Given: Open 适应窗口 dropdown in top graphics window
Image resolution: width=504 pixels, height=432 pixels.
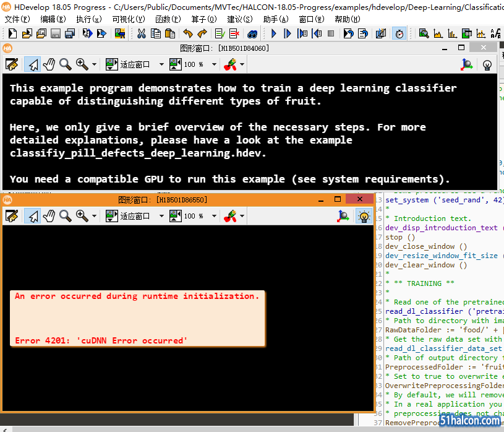Looking at the screenshot, I should (x=161, y=64).
